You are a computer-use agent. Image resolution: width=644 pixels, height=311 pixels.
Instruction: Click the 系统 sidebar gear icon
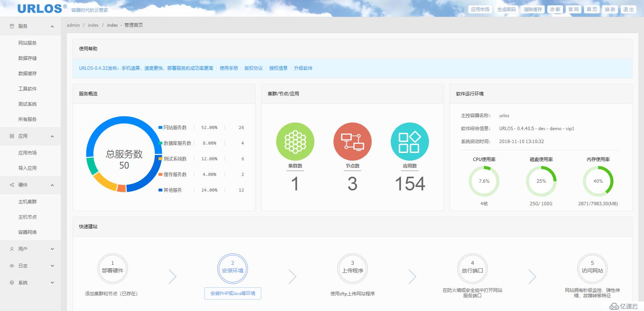12,283
